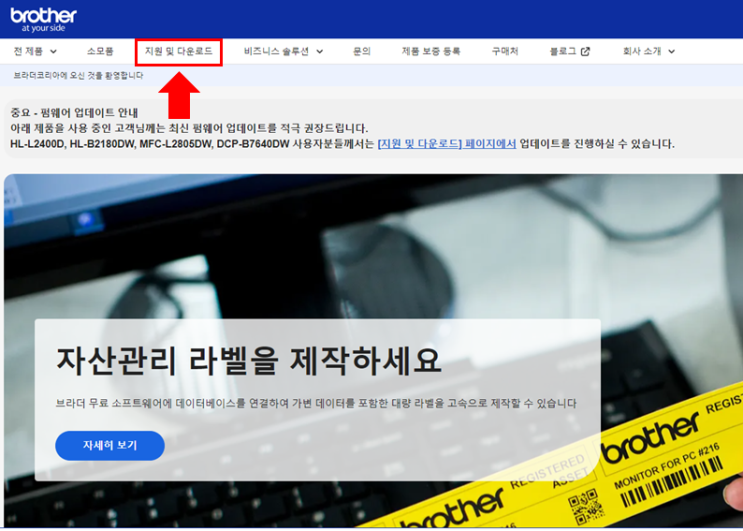Expand the 전 제품 menu chevron
The image size is (743, 531).
(x=53, y=52)
